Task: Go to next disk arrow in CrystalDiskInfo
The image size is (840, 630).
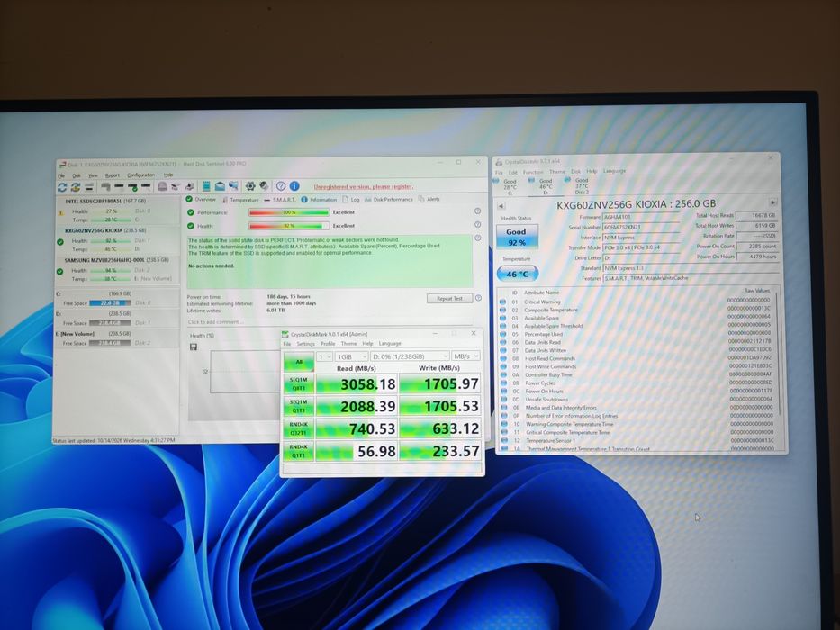Action: click(773, 203)
